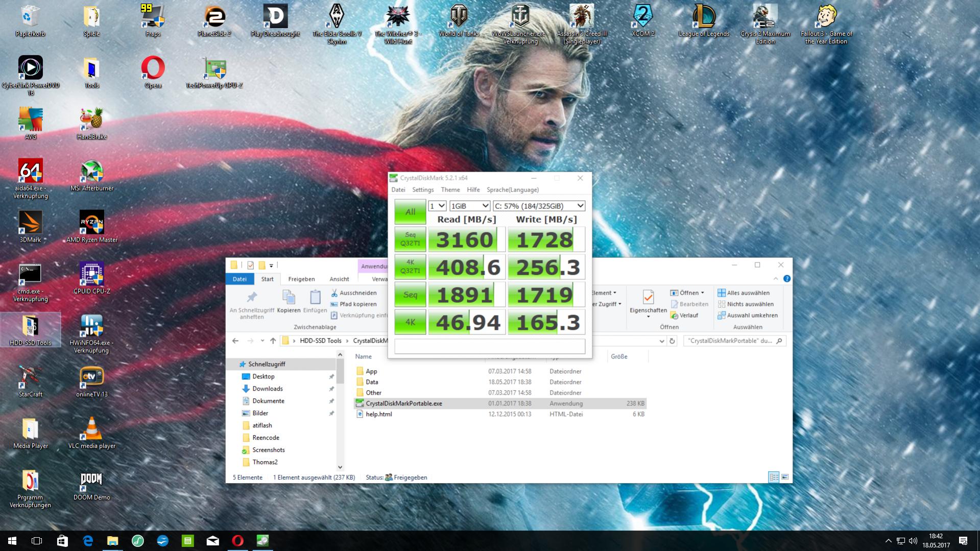Open the Datei menu in CrystalDiskMark
980x551 pixels.
[x=398, y=189]
